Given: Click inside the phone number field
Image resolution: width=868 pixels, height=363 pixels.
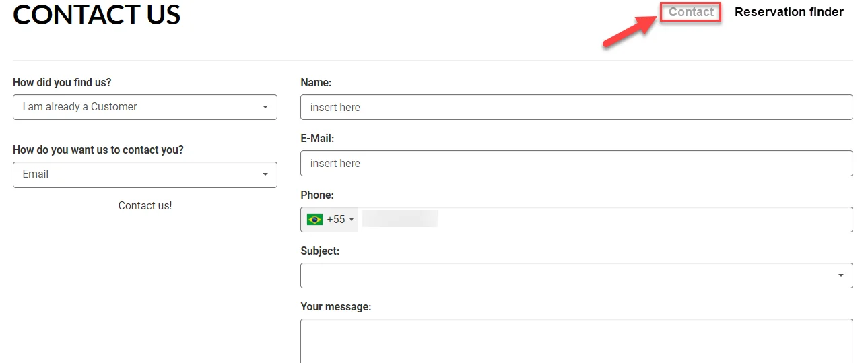Looking at the screenshot, I should click(x=604, y=220).
